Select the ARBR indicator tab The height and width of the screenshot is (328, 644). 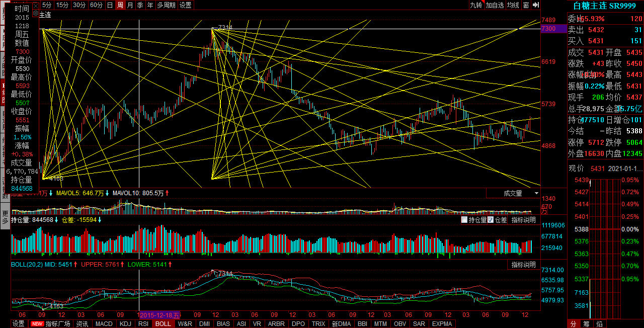277,324
